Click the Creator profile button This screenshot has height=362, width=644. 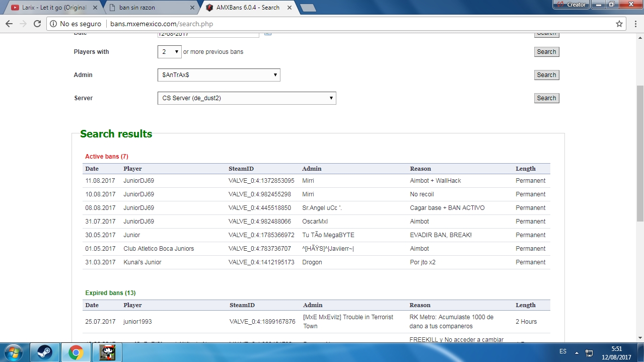coord(571,5)
